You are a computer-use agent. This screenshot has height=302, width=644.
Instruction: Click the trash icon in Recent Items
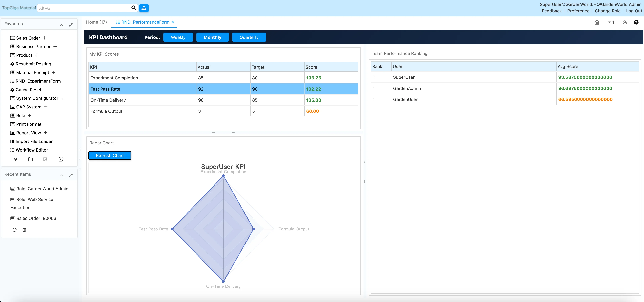[x=24, y=229]
